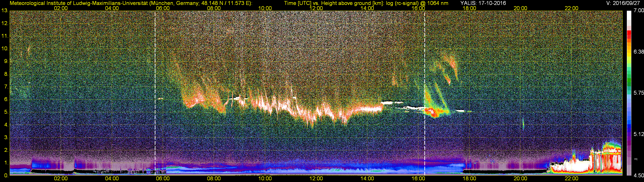Viewport: 644px width, 182px height.
Task: Click the white dashed vertical marker after 16:00
Action: tap(424, 93)
